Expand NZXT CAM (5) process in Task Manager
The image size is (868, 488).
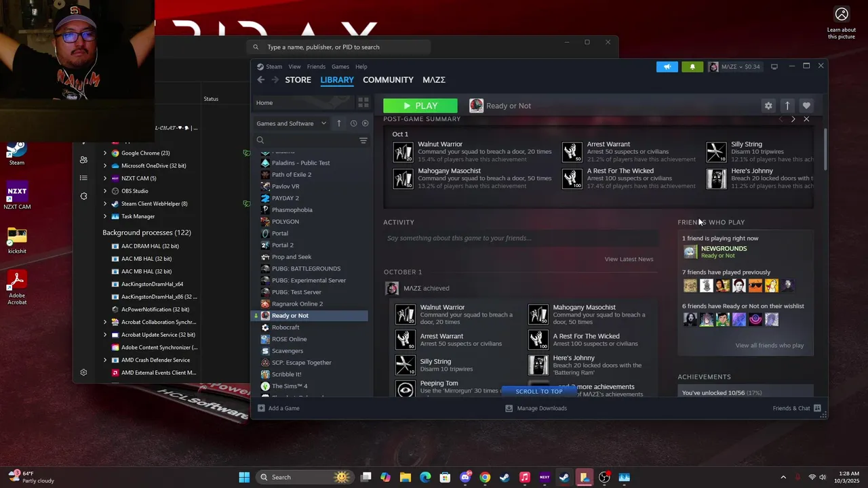105,178
